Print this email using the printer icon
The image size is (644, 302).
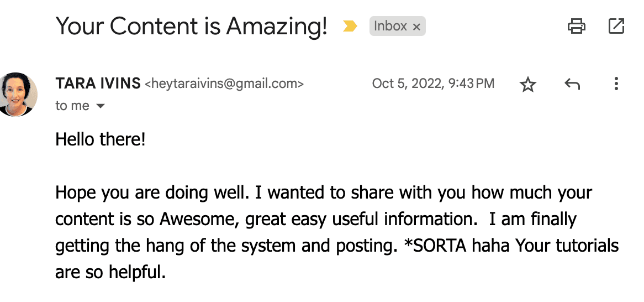(x=577, y=25)
